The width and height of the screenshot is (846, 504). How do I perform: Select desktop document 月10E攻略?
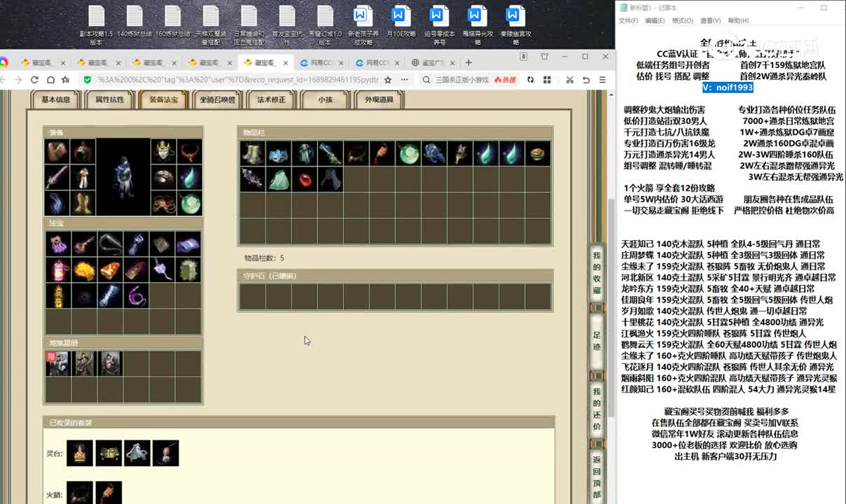pyautogui.click(x=400, y=22)
